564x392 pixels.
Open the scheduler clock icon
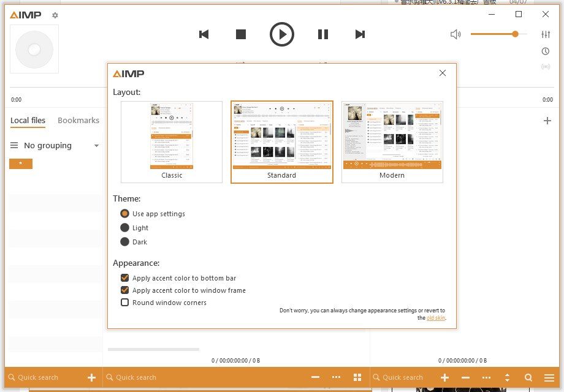pyautogui.click(x=546, y=51)
